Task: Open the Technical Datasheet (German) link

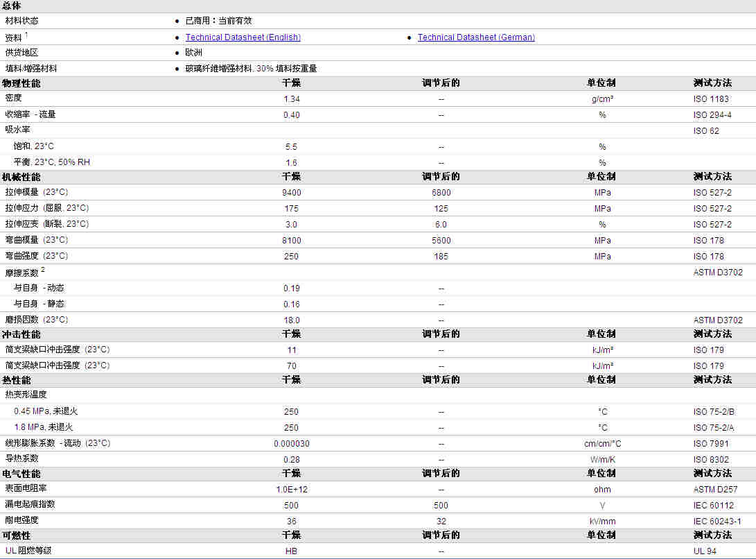Action: coord(476,37)
